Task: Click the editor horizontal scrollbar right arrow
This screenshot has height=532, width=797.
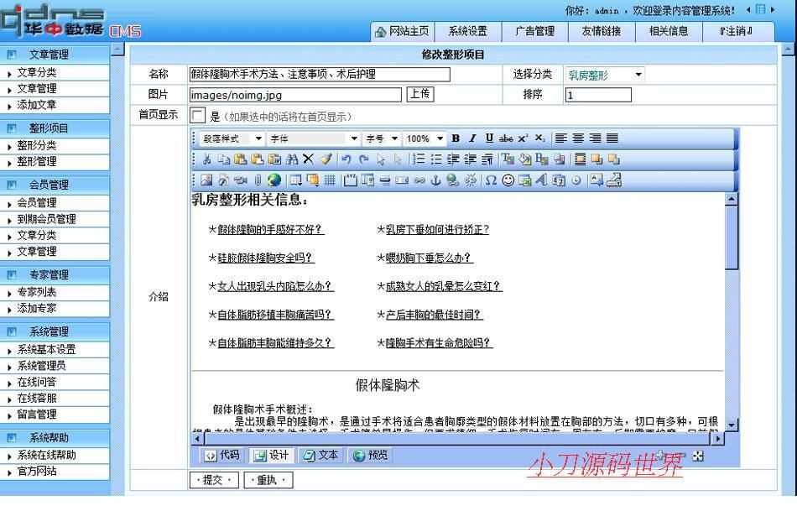Action: coord(717,438)
